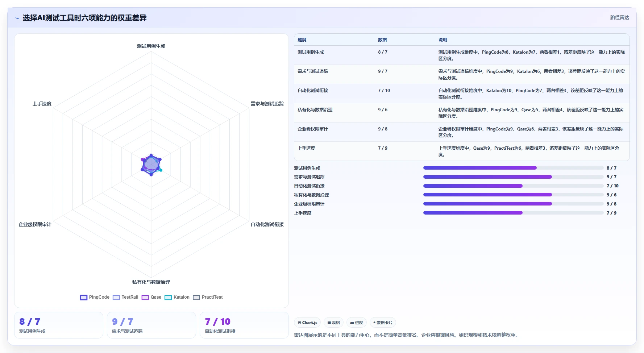The image size is (644, 353).
Task: Click the header icon beside the title
Action: [x=17, y=18]
